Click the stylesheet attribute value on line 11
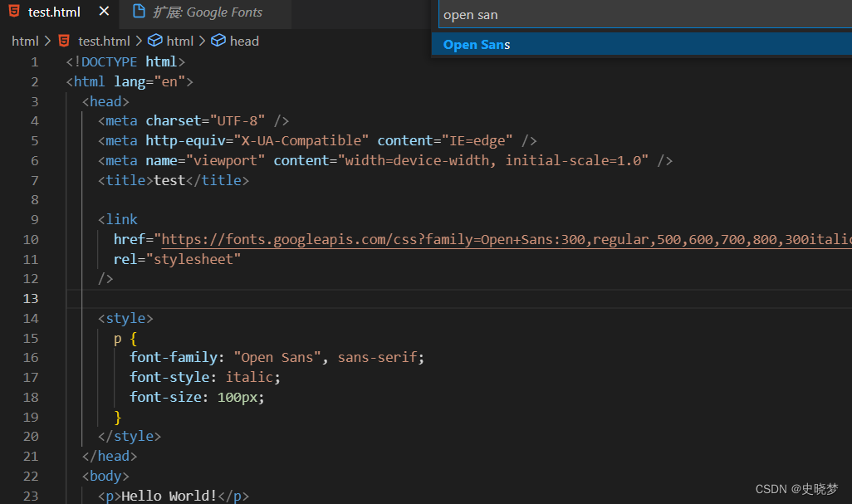This screenshot has width=852, height=504. (x=195, y=258)
